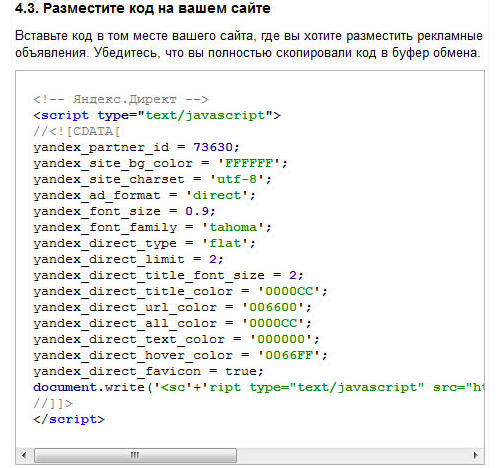Click the paragraph line starting "Вставьте код в том месте"

pyautogui.click(x=249, y=36)
